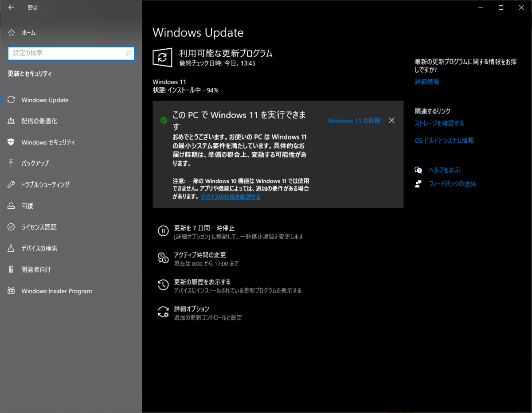Click the 利用可能な更新プログラム heading
532x413 pixels.
click(226, 54)
